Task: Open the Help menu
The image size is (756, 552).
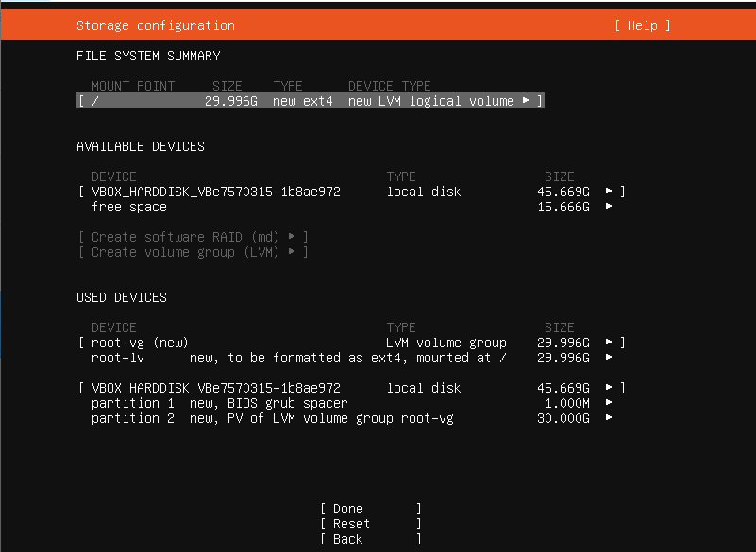Action: 642,25
